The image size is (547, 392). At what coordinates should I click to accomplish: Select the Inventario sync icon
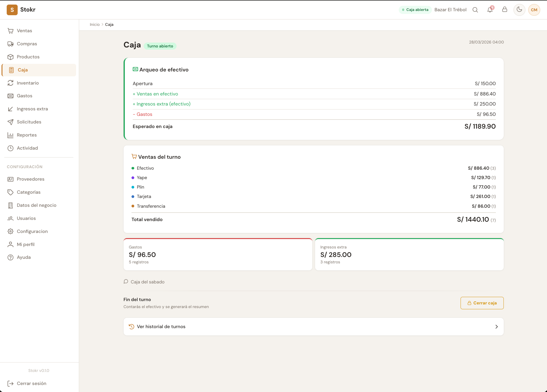click(11, 83)
